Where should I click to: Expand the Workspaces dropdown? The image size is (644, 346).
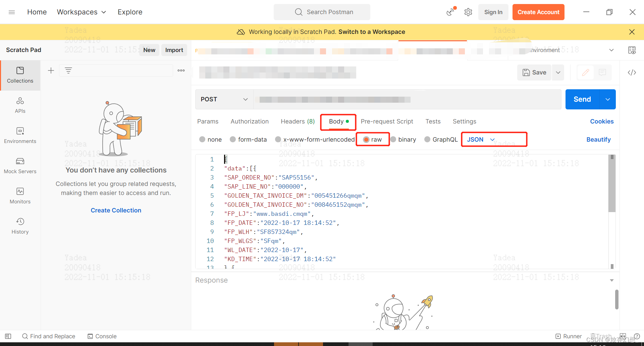pos(82,12)
